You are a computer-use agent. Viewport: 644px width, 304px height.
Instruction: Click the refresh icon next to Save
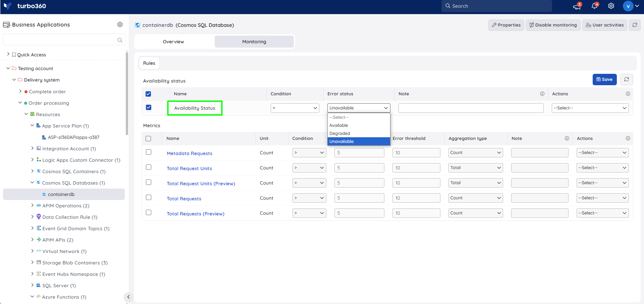point(626,80)
